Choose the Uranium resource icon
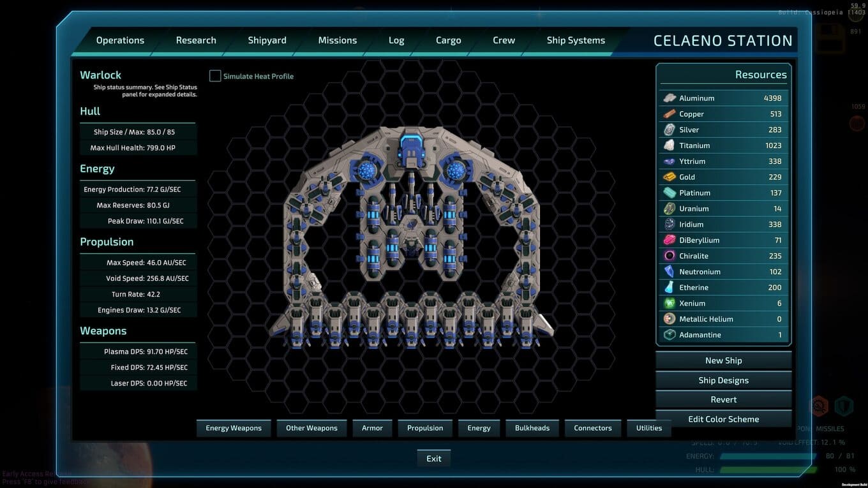This screenshot has width=868, height=488. (x=670, y=209)
